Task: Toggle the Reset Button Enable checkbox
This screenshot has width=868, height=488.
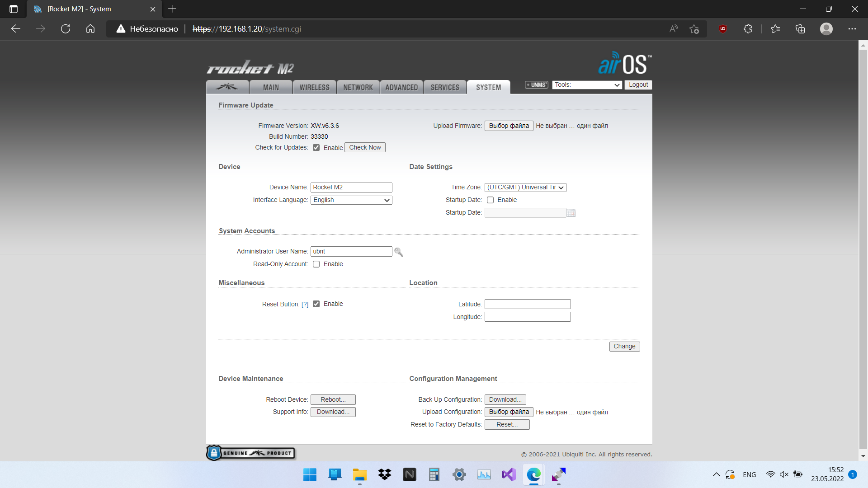Action: point(316,304)
